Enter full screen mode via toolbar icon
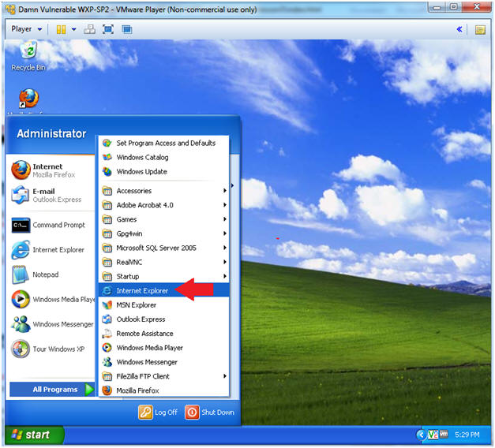 (108, 29)
